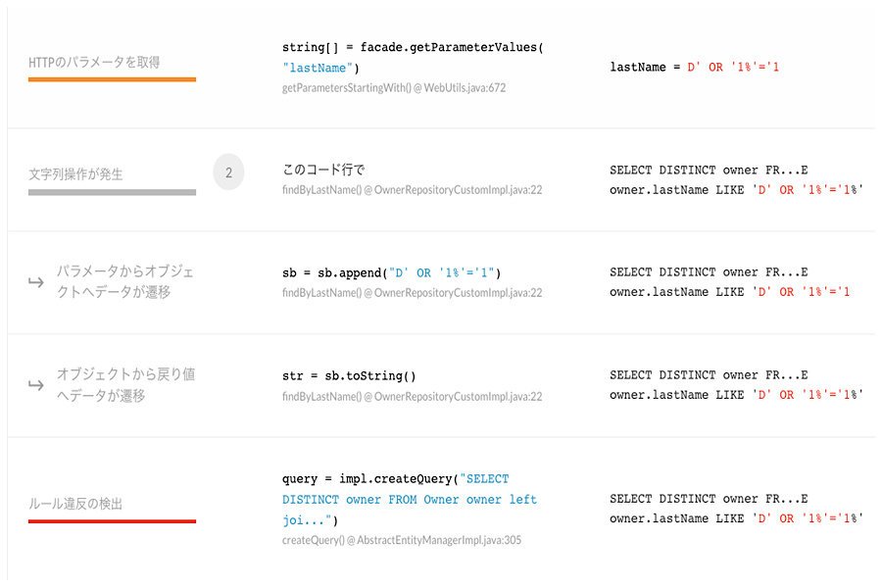882x588 pixels.
Task: Click arrow icon beside オブジェクトから戻り値へ
Action: point(36,385)
